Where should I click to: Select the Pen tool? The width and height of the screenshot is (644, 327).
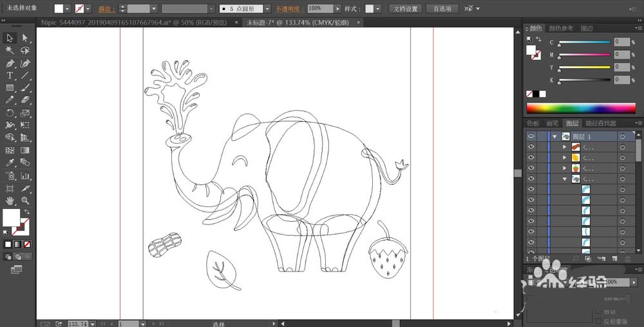coord(10,63)
